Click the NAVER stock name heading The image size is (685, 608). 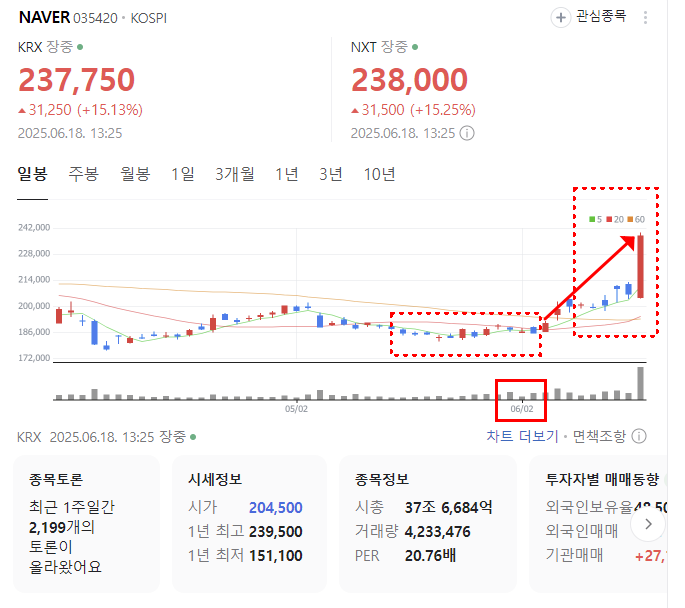point(44,17)
